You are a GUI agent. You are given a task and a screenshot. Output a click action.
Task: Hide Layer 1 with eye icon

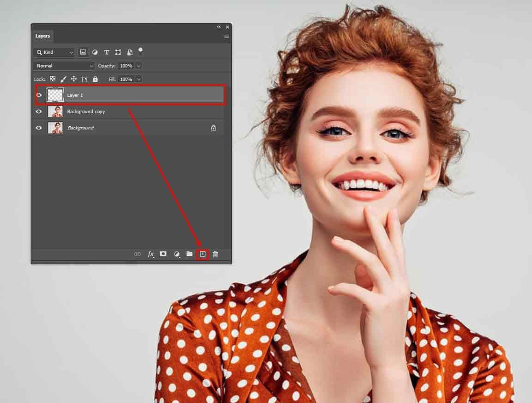[x=39, y=95]
